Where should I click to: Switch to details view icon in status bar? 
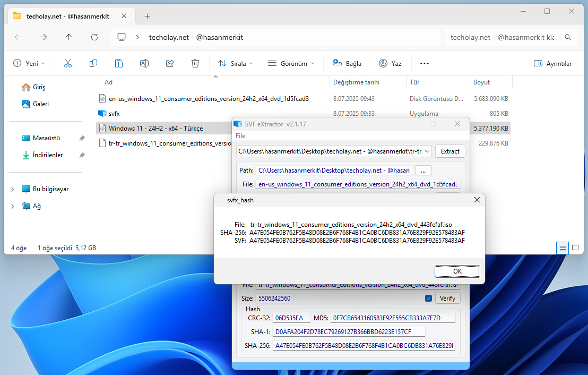[563, 248]
